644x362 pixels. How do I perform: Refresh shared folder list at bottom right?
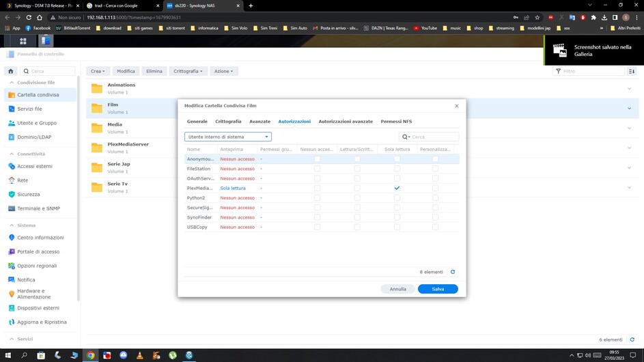(x=632, y=339)
